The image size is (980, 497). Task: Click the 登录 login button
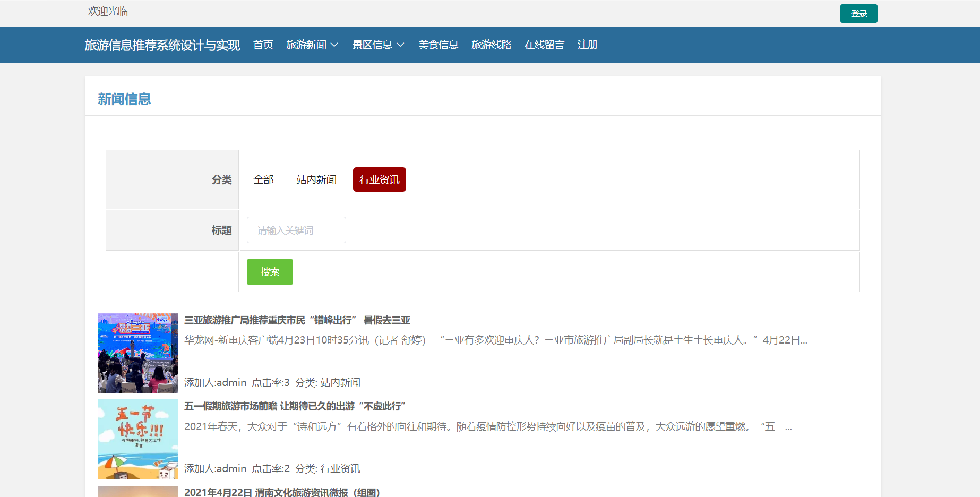coord(858,14)
